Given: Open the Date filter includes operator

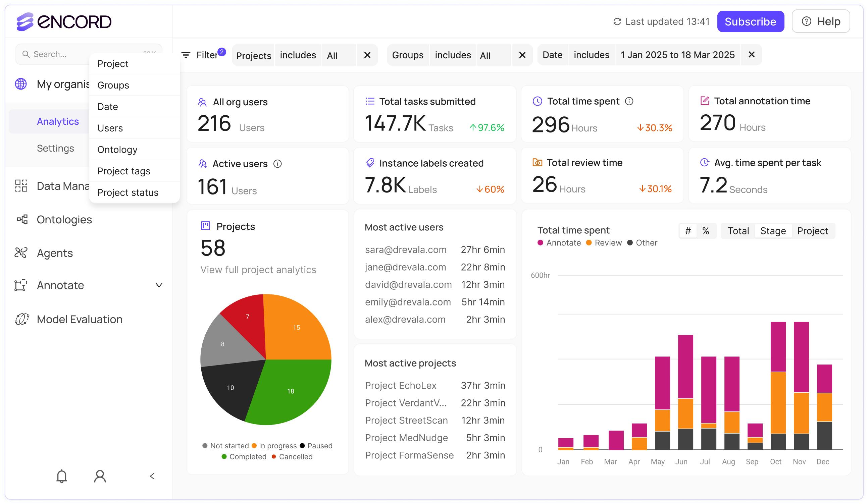Looking at the screenshot, I should coord(592,55).
